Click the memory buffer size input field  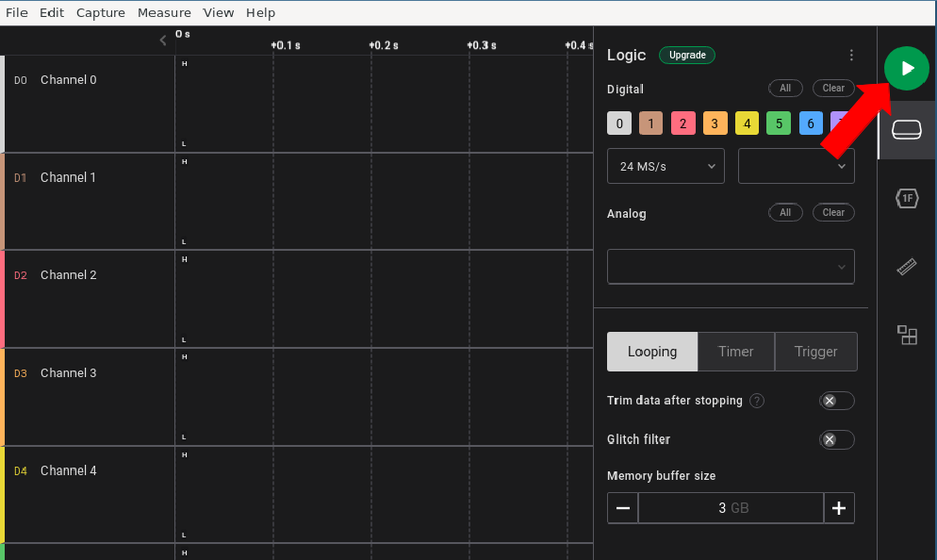pyautogui.click(x=731, y=508)
